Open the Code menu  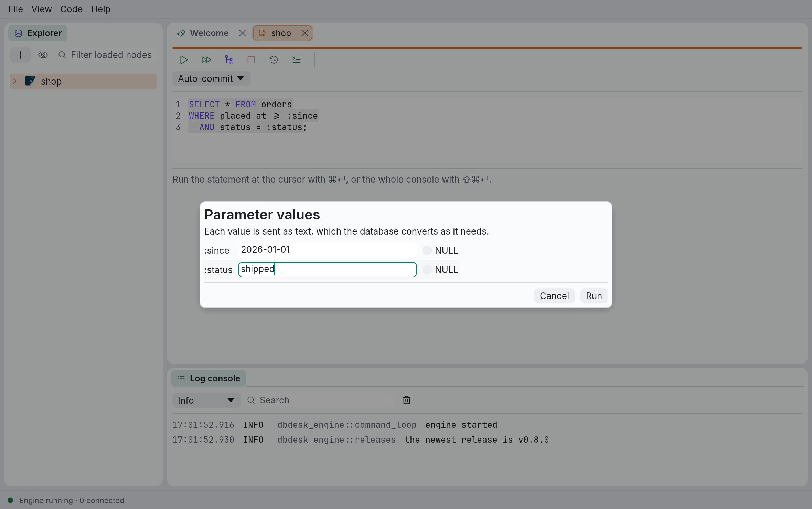(71, 9)
